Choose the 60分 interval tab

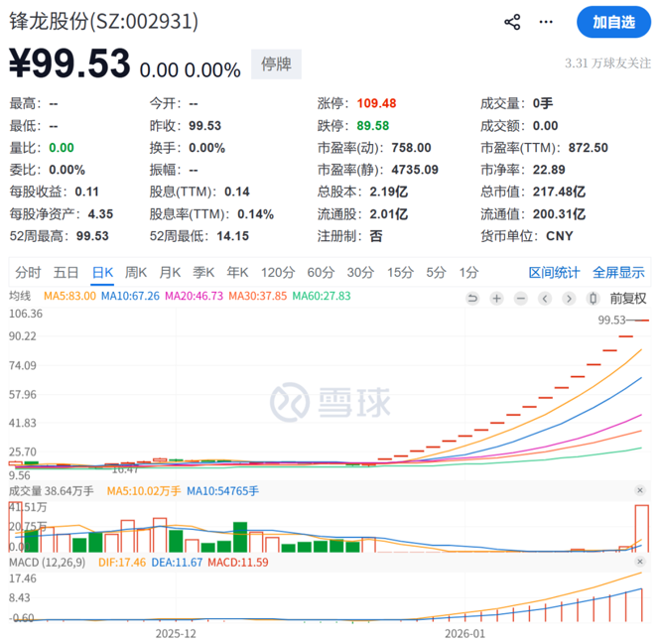click(321, 272)
